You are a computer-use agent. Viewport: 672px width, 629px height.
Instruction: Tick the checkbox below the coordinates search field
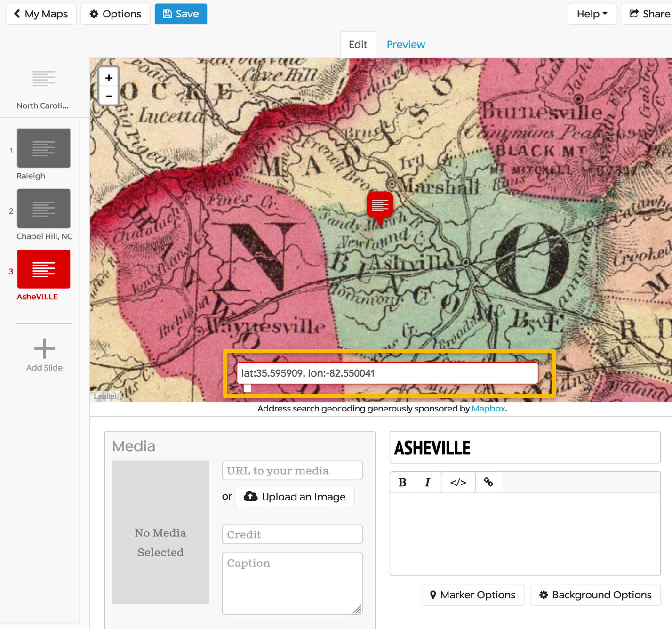pyautogui.click(x=247, y=387)
